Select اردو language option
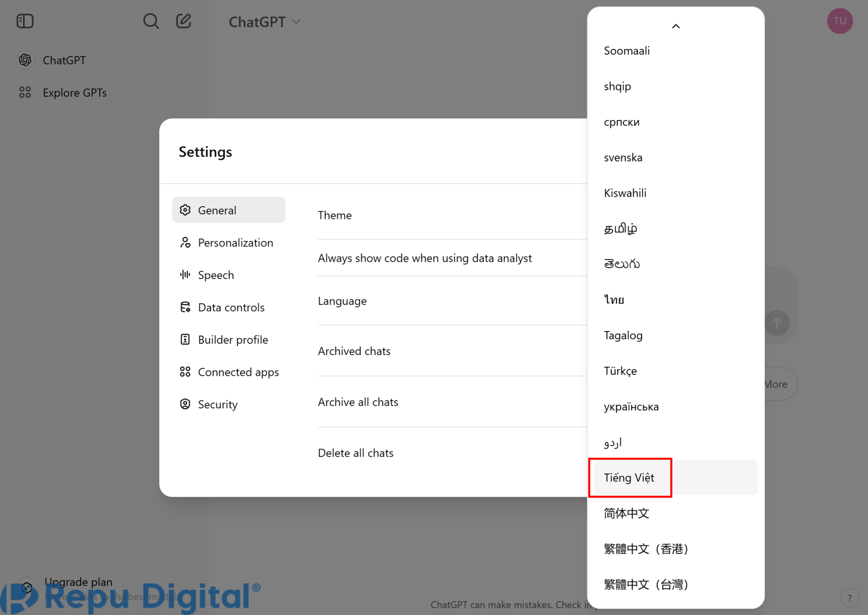The width and height of the screenshot is (868, 615). [x=676, y=442]
